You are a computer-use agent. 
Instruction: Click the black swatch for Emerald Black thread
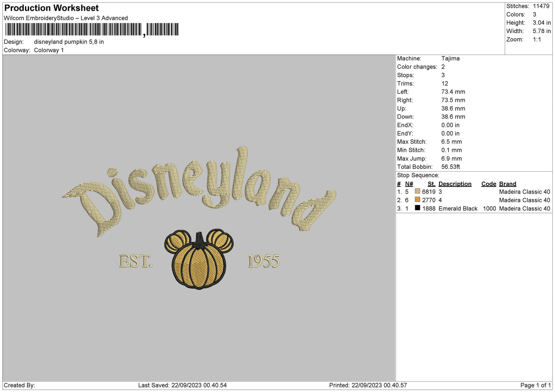click(417, 208)
